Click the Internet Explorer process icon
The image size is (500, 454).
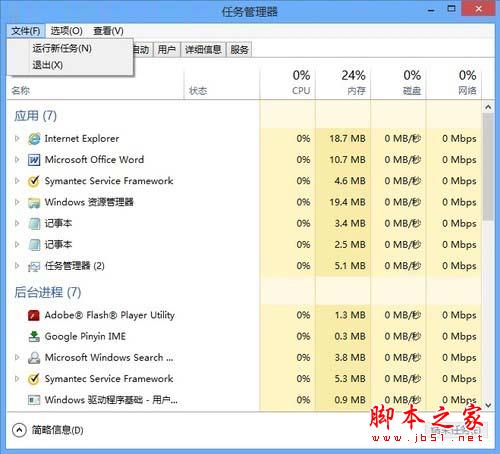pos(34,139)
